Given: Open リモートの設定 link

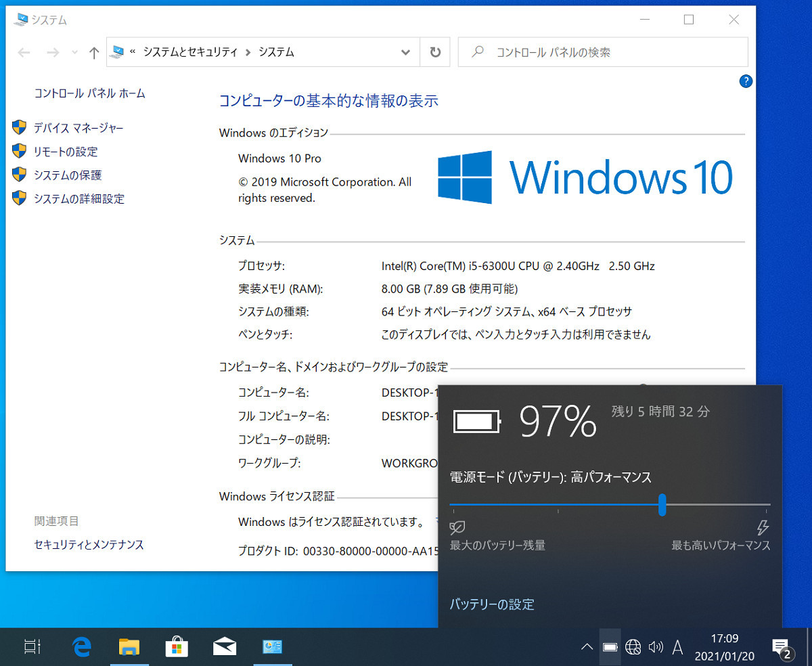Looking at the screenshot, I should coord(66,152).
